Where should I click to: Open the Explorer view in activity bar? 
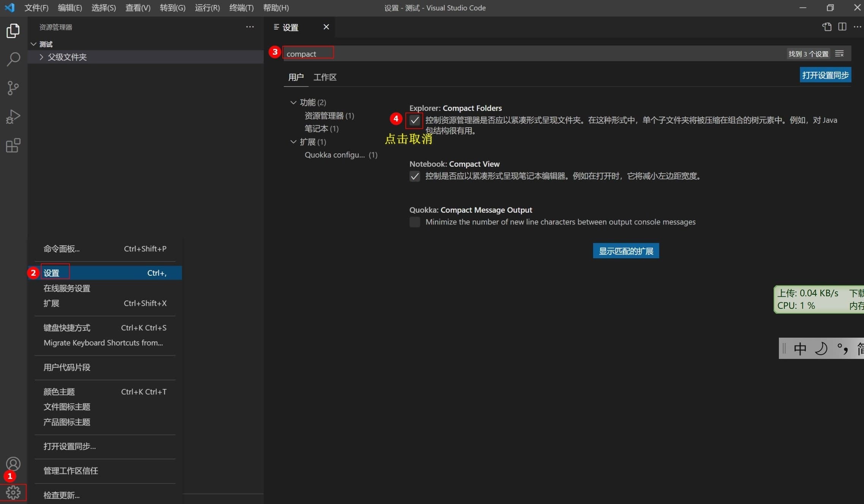coord(13,31)
